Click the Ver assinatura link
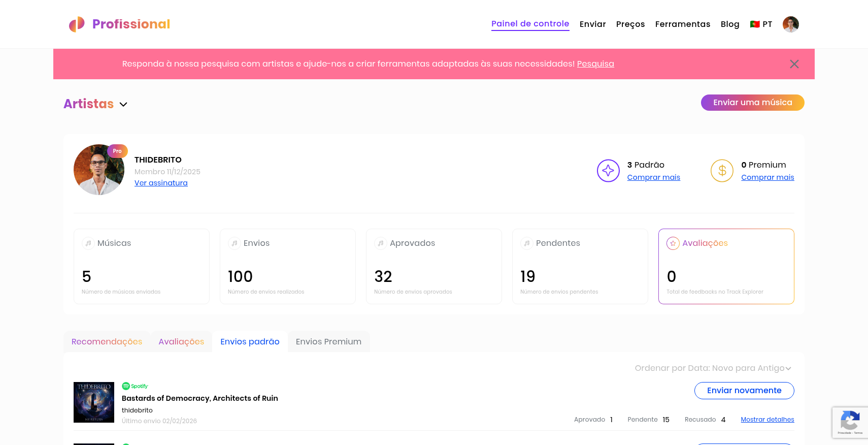This screenshot has width=868, height=445. [x=161, y=183]
